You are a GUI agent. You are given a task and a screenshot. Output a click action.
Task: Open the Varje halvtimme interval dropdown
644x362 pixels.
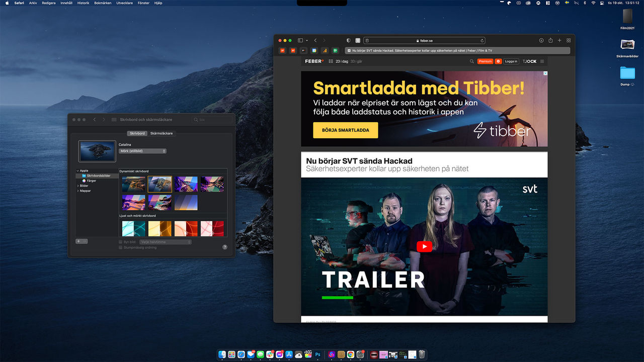[x=166, y=242]
